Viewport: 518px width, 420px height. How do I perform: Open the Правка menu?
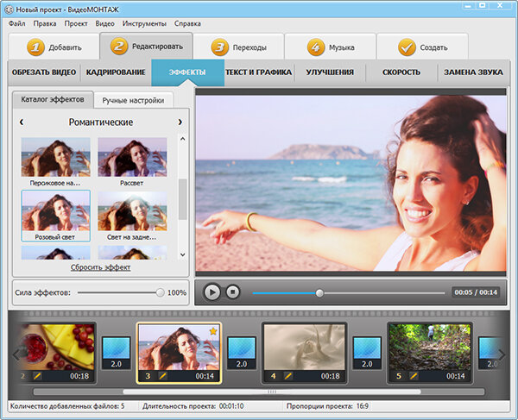click(45, 24)
